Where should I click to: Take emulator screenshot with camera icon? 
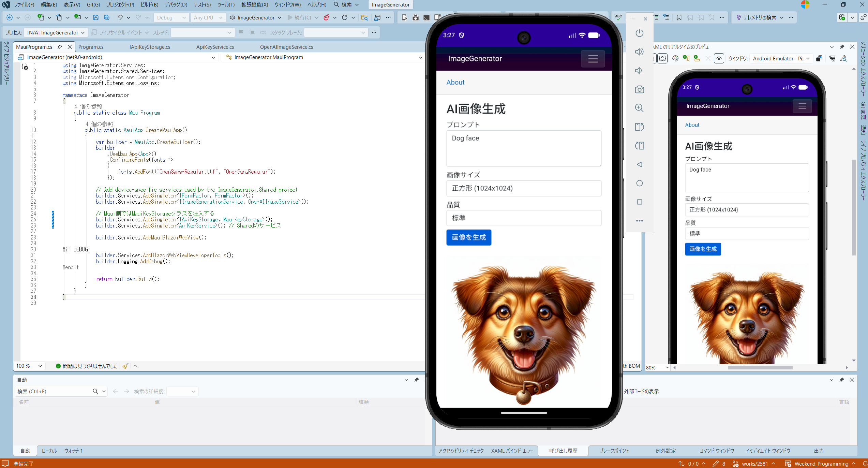click(639, 89)
